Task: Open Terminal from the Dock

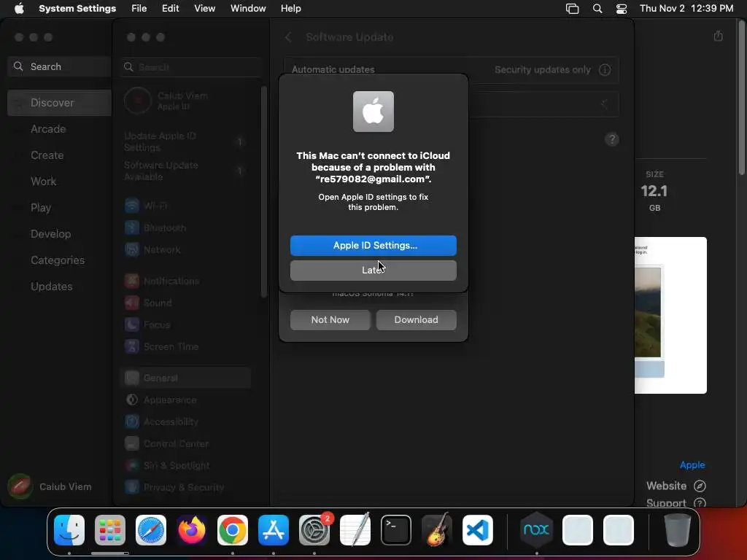Action: pyautogui.click(x=396, y=530)
